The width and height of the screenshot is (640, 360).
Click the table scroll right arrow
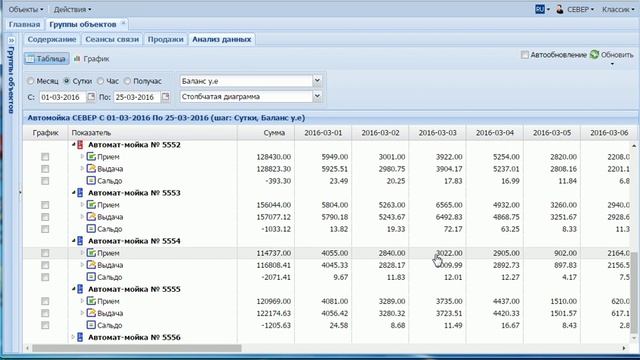[624, 348]
